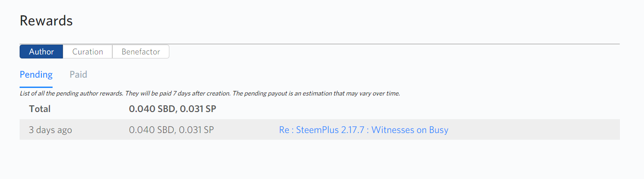Select the Pending sub-tab
The width and height of the screenshot is (644, 179).
pos(36,75)
